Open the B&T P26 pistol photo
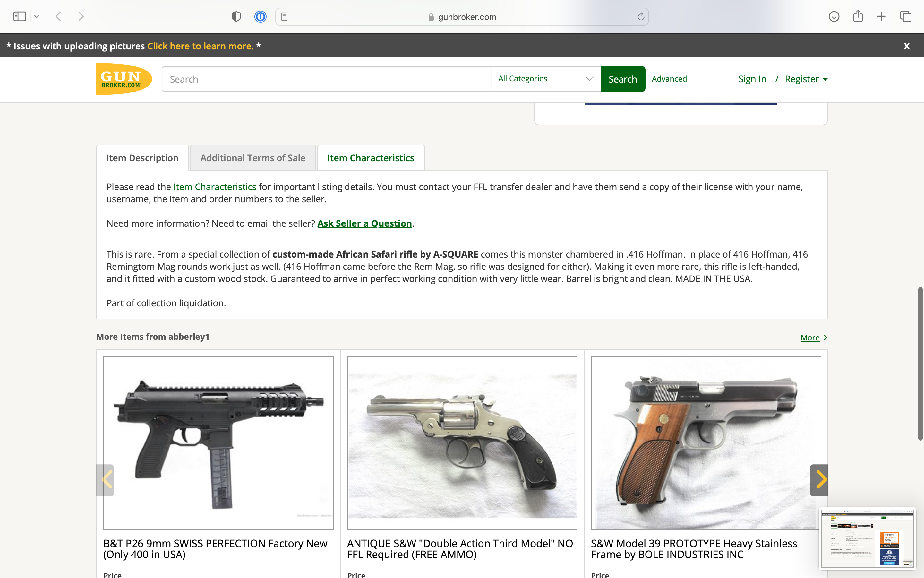The width and height of the screenshot is (924, 578). [218, 443]
